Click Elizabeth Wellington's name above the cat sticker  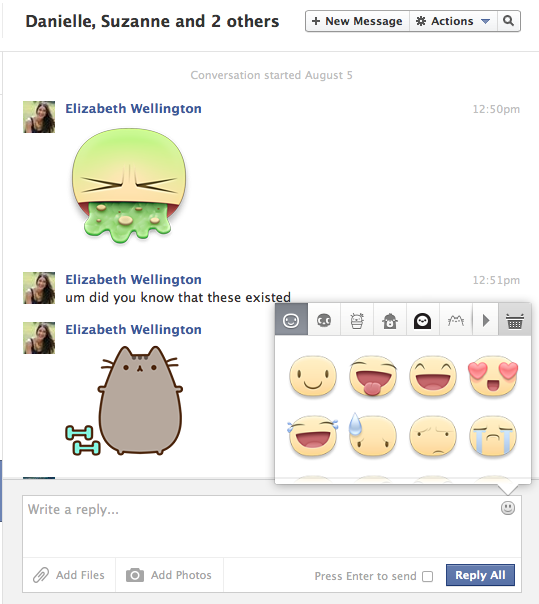[x=133, y=330]
